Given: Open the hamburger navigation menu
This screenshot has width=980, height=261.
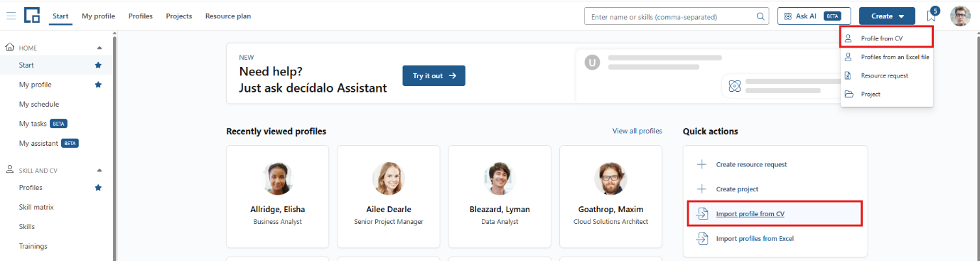Looking at the screenshot, I should coord(11,16).
